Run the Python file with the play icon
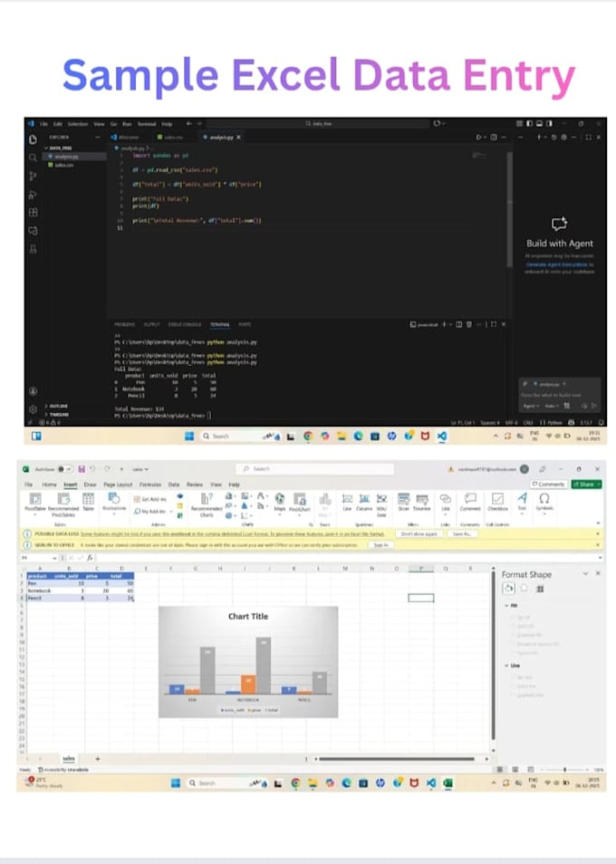Image resolution: width=616 pixels, height=864 pixels. 478,137
